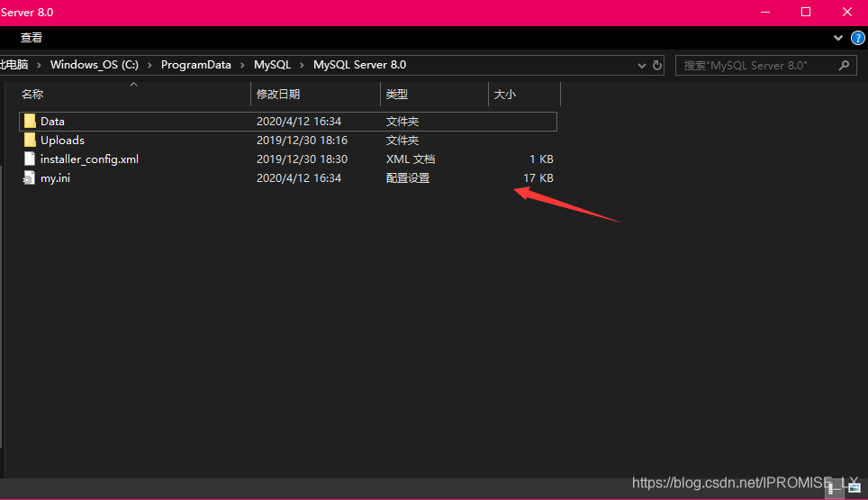Open the Data folder icon
The image size is (868, 500).
[x=30, y=122]
